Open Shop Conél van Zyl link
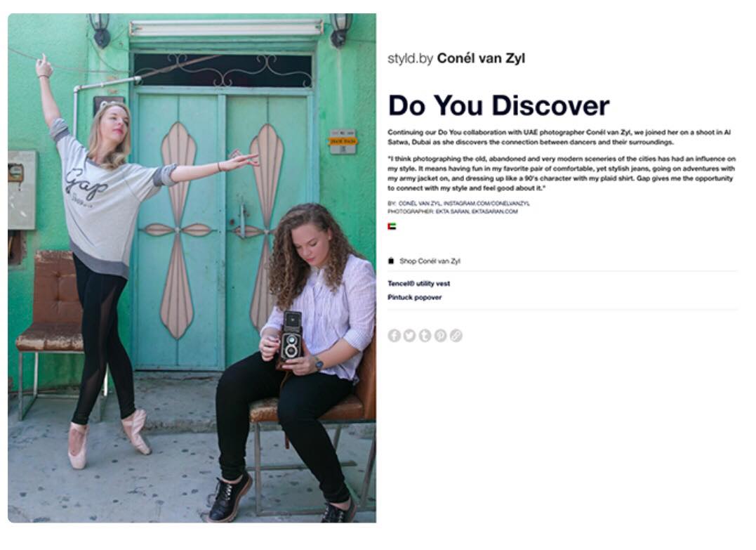The image size is (756, 550). (x=430, y=261)
